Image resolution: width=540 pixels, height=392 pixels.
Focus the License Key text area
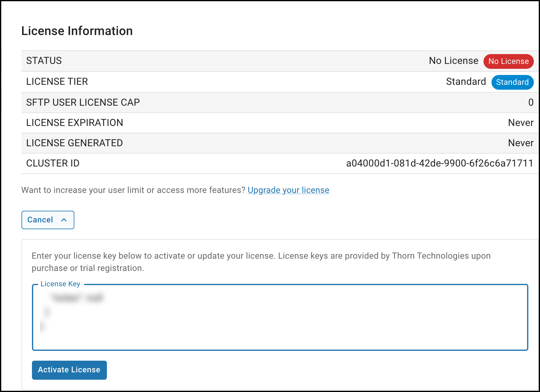coord(280,317)
